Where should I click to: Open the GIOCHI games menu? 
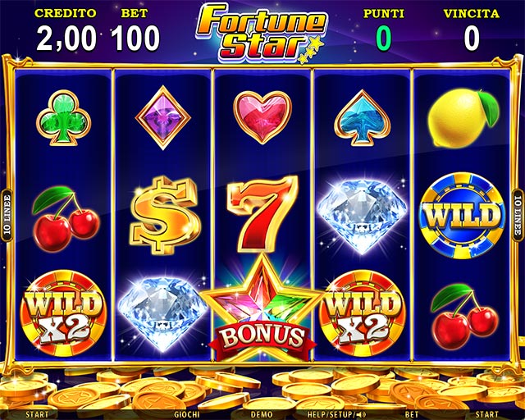pyautogui.click(x=187, y=414)
